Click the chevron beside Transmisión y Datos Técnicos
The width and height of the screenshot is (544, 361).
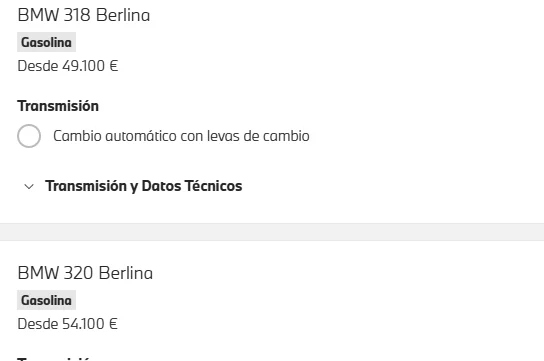click(x=29, y=187)
